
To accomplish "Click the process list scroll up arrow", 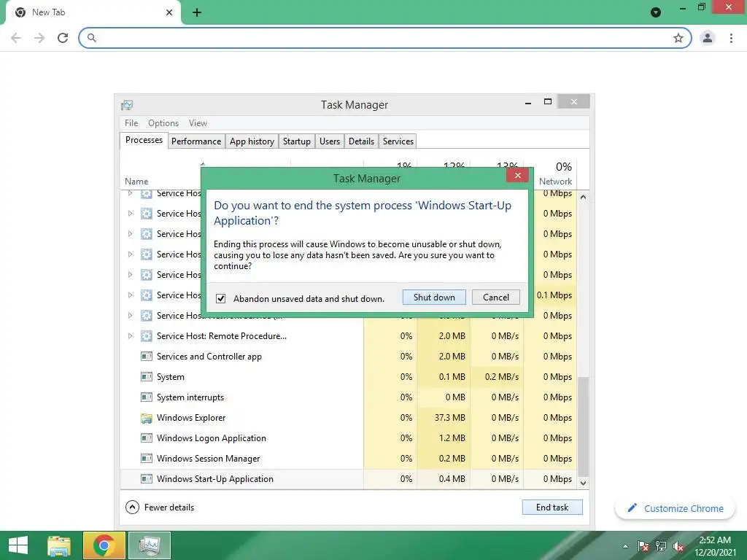I will 583,197.
